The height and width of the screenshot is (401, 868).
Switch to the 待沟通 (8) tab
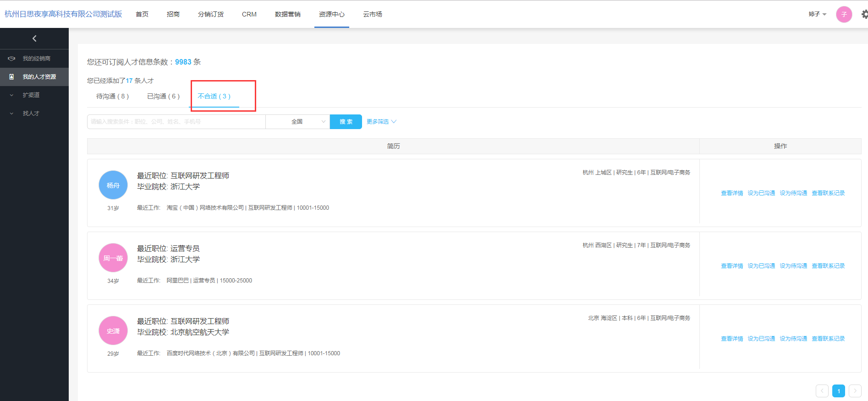pos(112,97)
